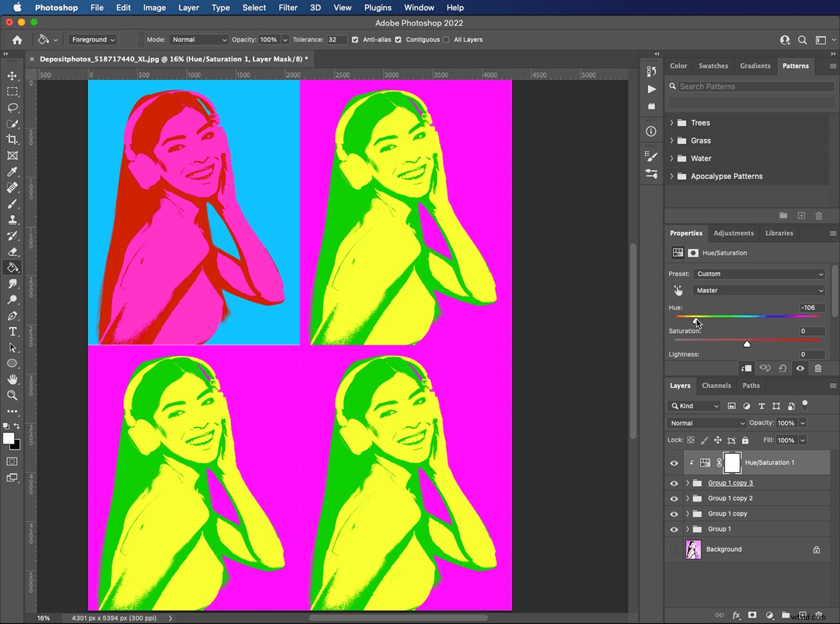Pick the Eyedropper tool
This screenshot has height=624, width=840.
point(13,171)
